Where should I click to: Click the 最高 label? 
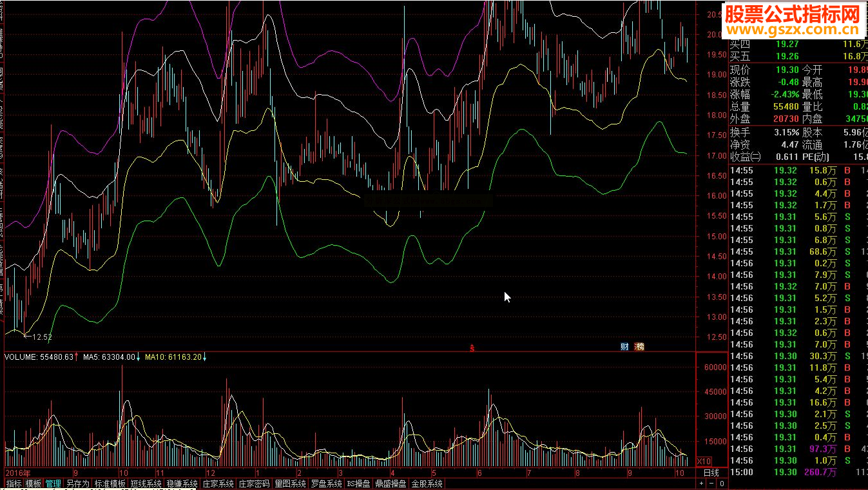tap(812, 82)
